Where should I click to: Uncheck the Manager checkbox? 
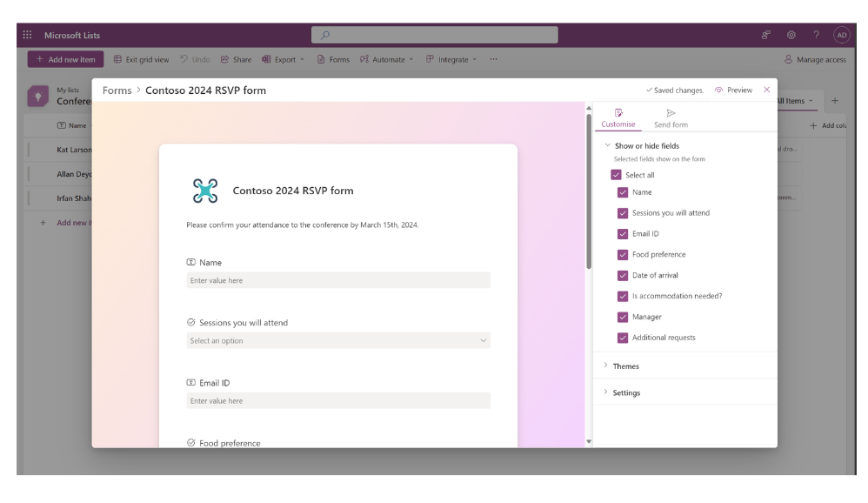(623, 317)
